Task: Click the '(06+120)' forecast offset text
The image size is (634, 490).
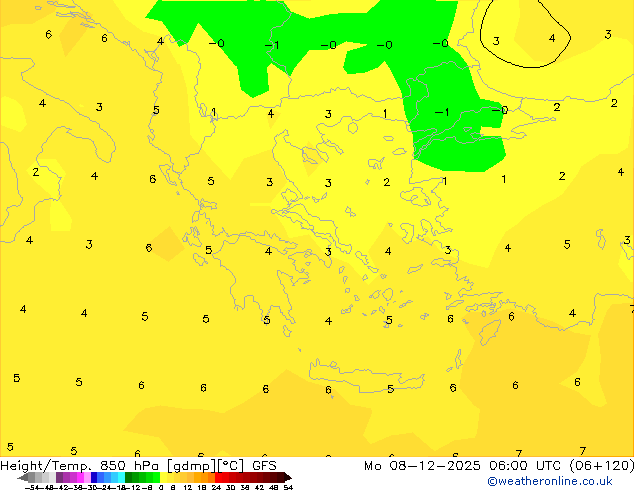Action: pos(602,466)
